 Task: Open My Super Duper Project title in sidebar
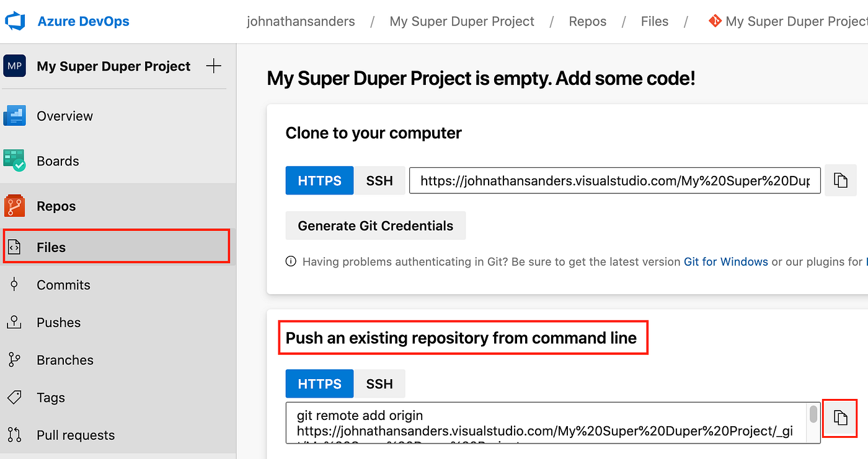(x=113, y=66)
